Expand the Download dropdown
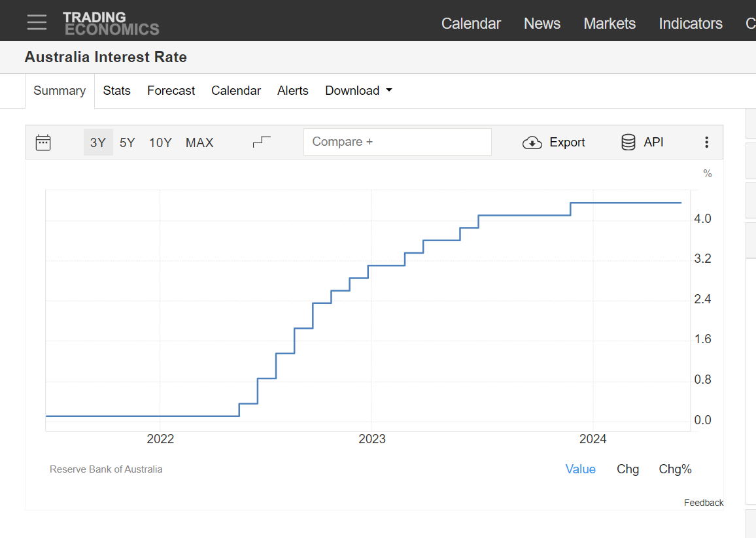756x538 pixels. pos(358,91)
